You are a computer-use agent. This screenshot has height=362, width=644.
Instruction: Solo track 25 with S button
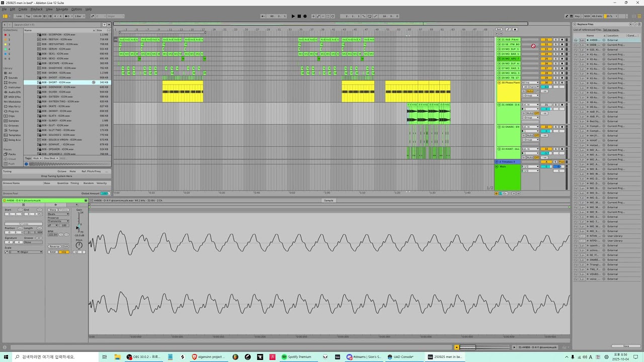556,59
